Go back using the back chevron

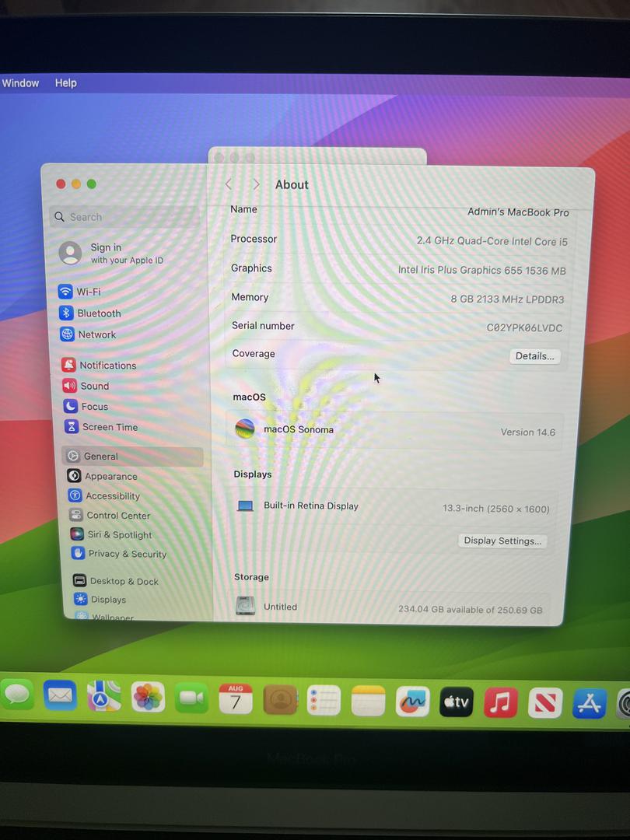click(229, 184)
